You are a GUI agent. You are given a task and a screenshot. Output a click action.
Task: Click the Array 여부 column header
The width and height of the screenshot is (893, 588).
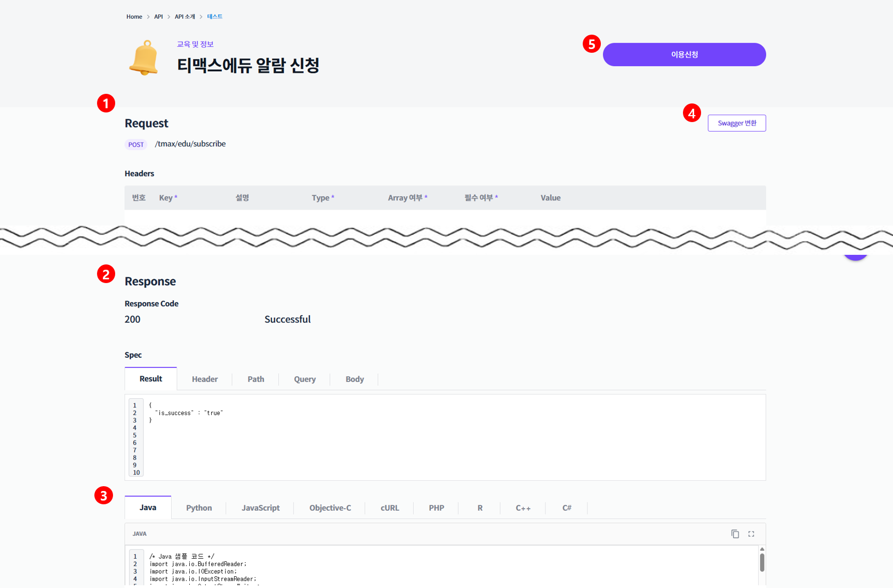pos(407,198)
